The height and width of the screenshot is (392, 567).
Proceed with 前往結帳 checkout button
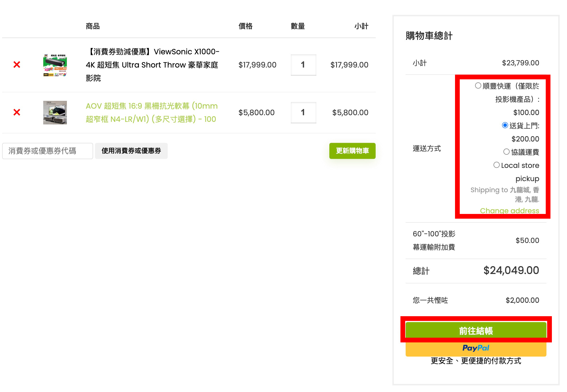[x=476, y=331]
